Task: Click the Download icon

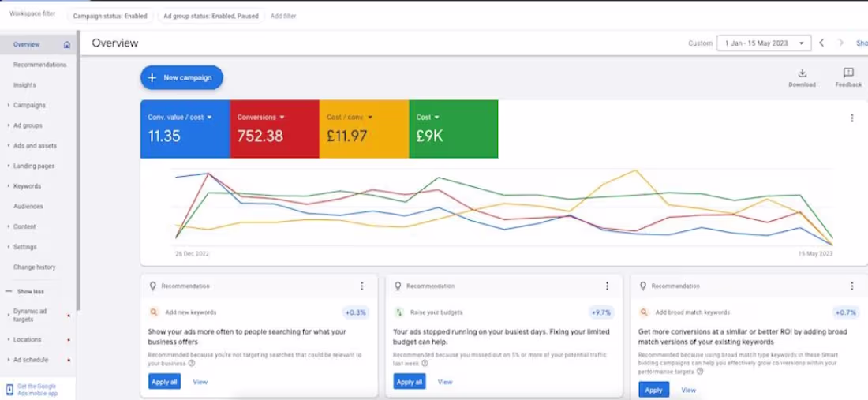Action: pos(803,73)
